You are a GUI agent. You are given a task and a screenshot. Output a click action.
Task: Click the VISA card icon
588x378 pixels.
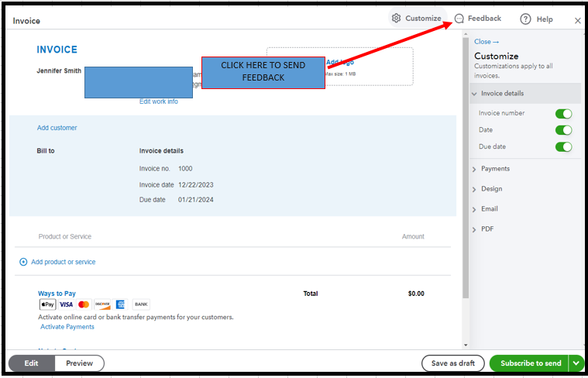(x=66, y=304)
